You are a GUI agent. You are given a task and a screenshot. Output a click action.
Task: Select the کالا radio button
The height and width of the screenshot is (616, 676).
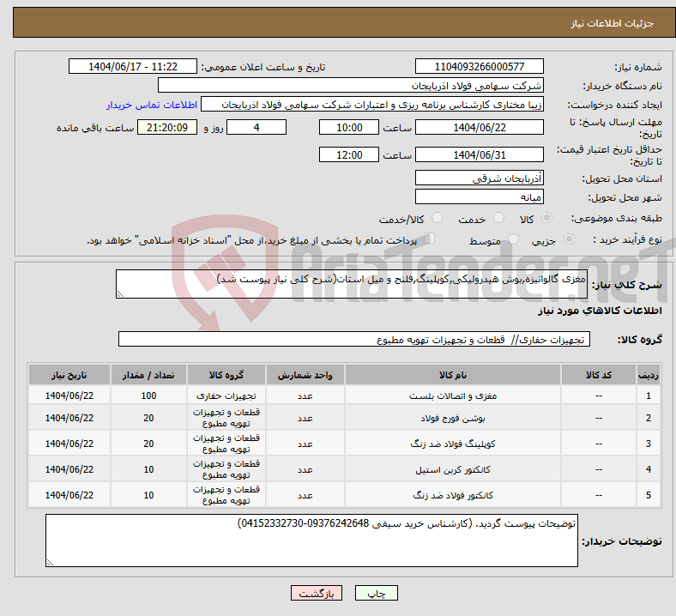pos(548,219)
